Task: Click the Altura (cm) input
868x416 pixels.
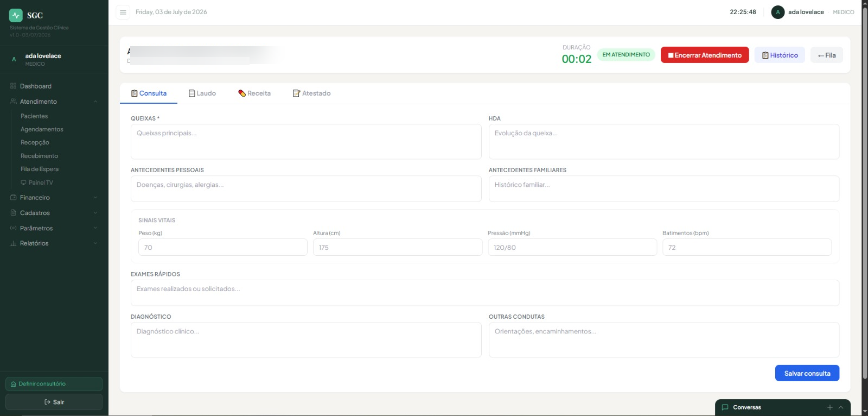Action: click(398, 247)
